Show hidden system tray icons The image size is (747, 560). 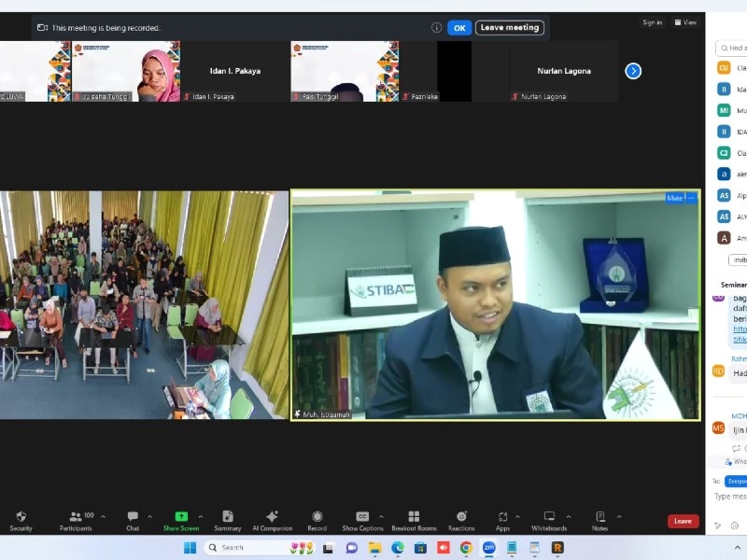(737, 548)
